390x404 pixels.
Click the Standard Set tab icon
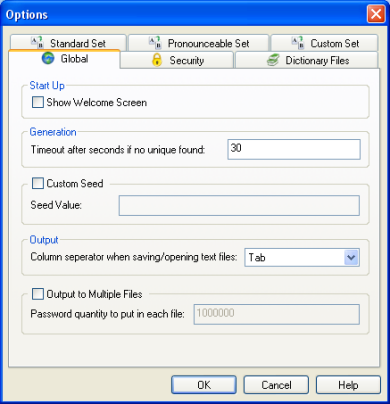click(x=37, y=43)
